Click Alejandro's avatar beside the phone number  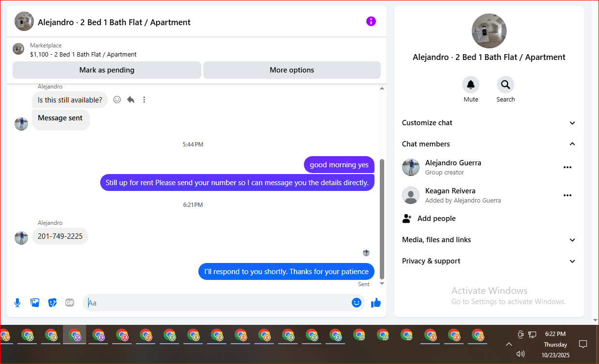21,237
